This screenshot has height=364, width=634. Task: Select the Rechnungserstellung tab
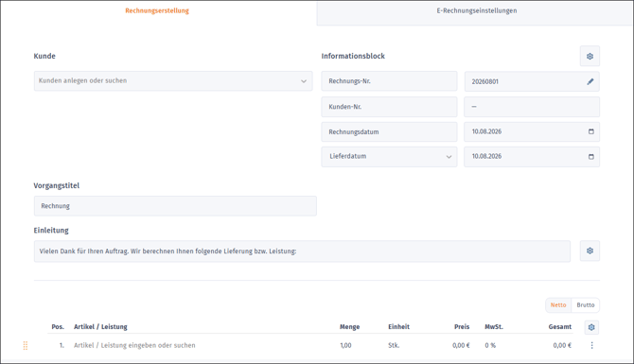click(157, 11)
